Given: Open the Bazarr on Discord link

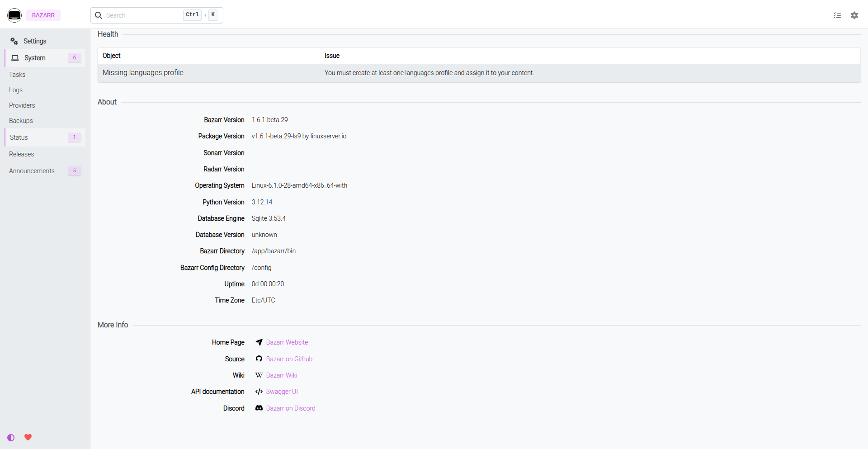Looking at the screenshot, I should pos(291,408).
